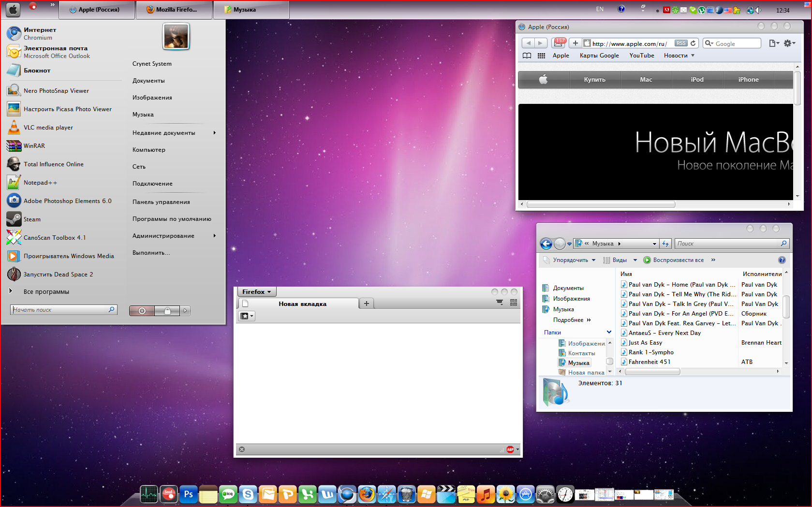Click Воспроизвести все button
Image resolution: width=812 pixels, height=507 pixels.
(x=674, y=260)
